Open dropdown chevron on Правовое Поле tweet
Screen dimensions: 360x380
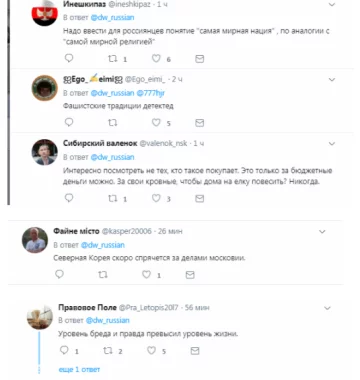[327, 308]
